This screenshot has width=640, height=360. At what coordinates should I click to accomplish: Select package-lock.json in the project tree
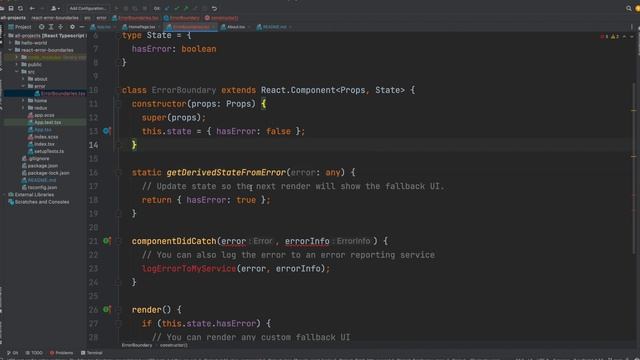[x=45, y=173]
